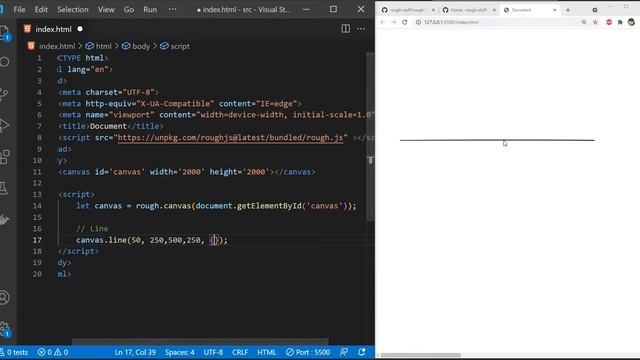Switch to the first GitHub browser tab
The height and width of the screenshot is (360, 640).
[407, 10]
